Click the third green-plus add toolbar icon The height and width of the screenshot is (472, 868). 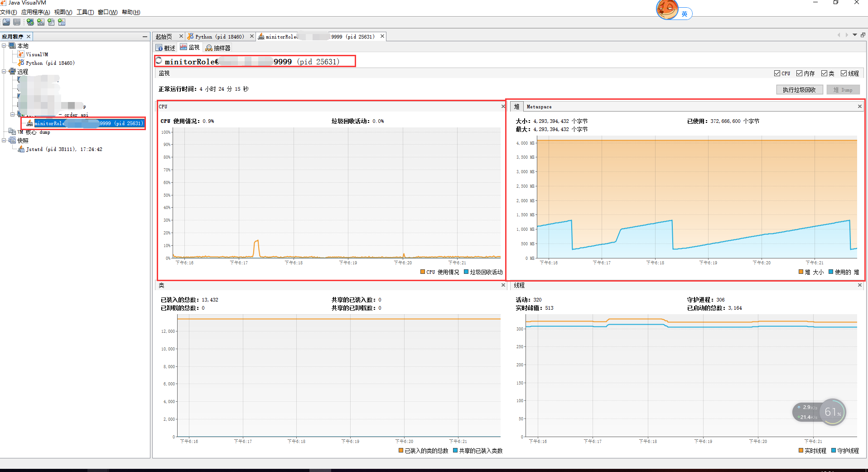click(x=51, y=22)
